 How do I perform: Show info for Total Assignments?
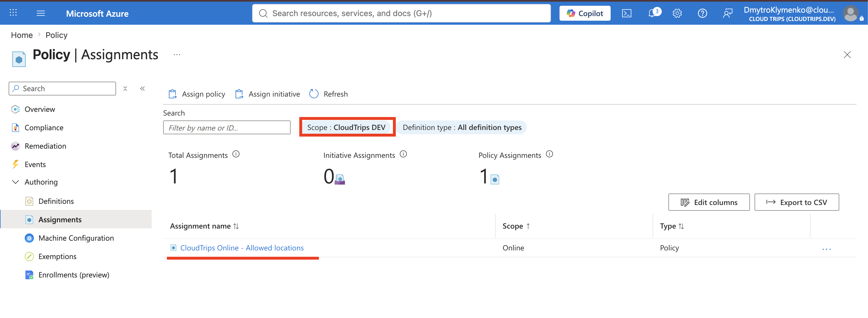pyautogui.click(x=236, y=154)
